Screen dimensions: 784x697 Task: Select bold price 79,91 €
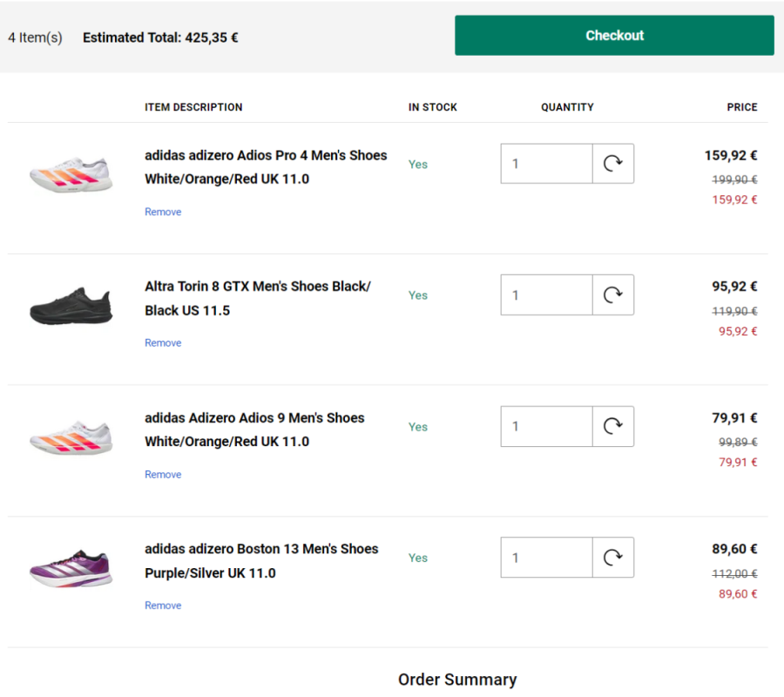(x=734, y=418)
